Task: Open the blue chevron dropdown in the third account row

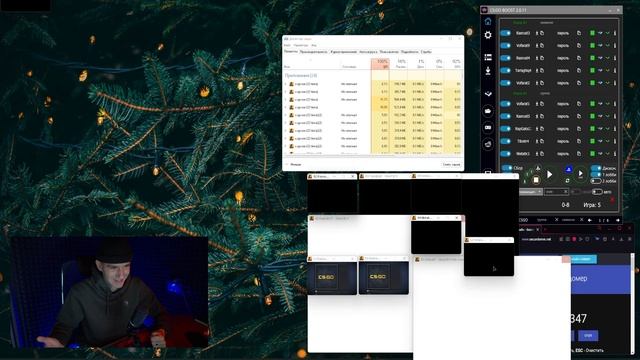Action: [600, 58]
